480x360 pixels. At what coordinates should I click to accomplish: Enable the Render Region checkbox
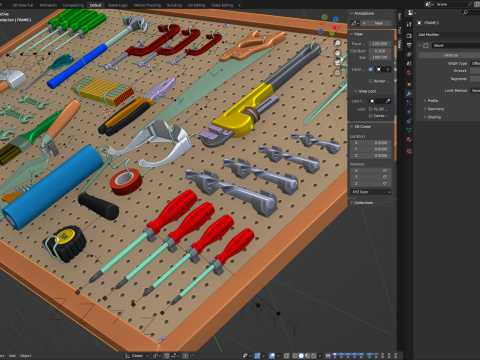click(370, 81)
